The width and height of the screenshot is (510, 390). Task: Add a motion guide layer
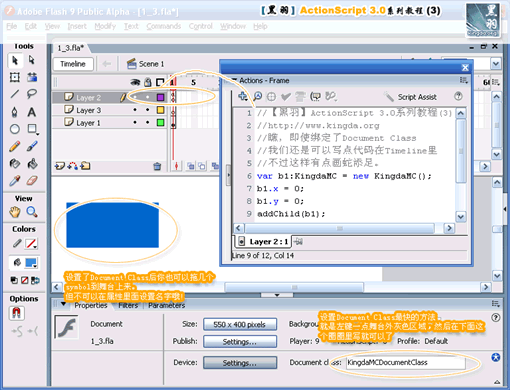click(73, 166)
